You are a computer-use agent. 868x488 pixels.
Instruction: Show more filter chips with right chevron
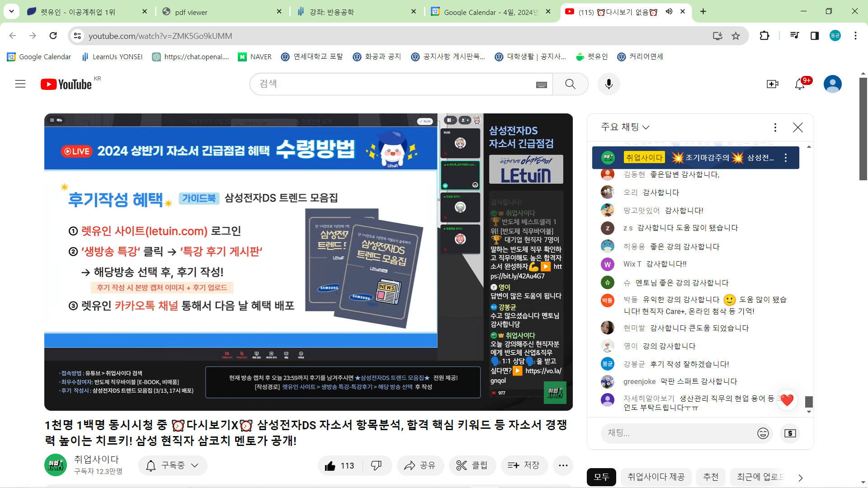[x=801, y=478]
